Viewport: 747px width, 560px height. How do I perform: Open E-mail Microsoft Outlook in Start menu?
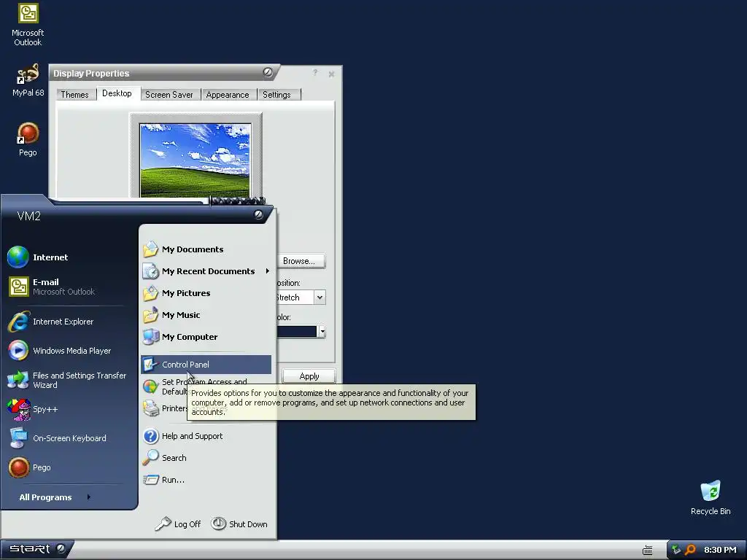pos(69,287)
